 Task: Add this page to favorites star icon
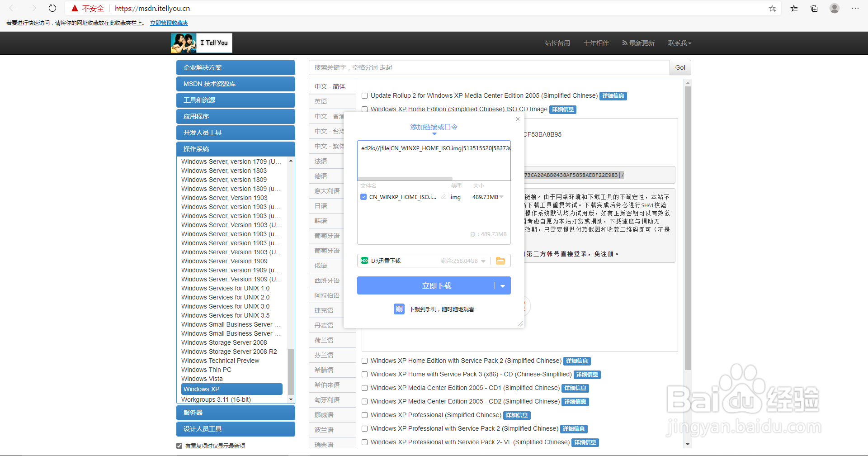coord(772,8)
